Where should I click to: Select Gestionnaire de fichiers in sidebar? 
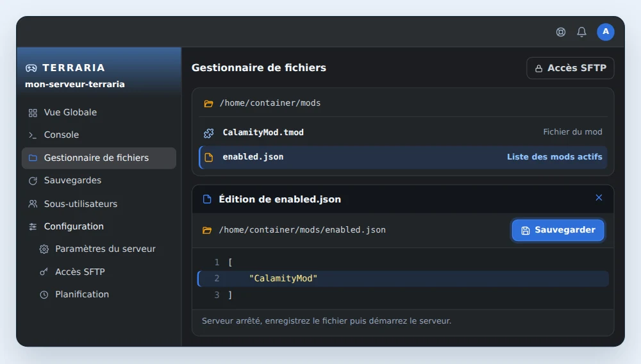click(x=99, y=158)
